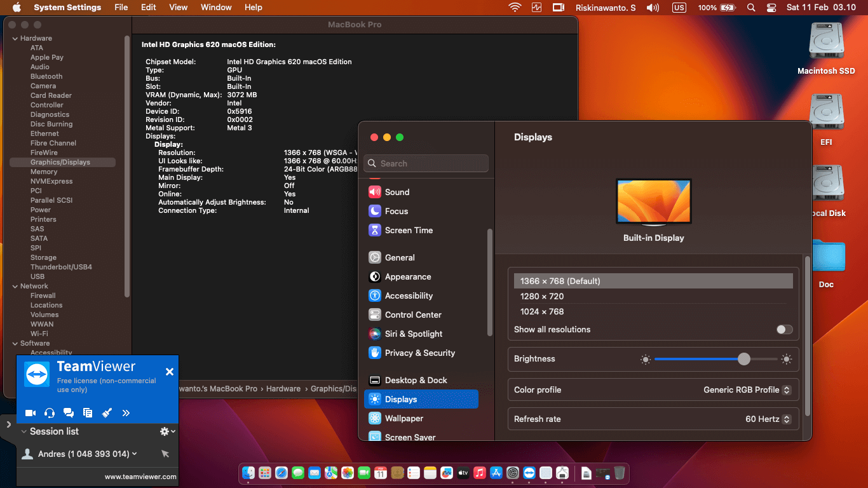This screenshot has height=488, width=868.
Task: Click the remote pointer arrow next to Andres
Action: click(165, 454)
